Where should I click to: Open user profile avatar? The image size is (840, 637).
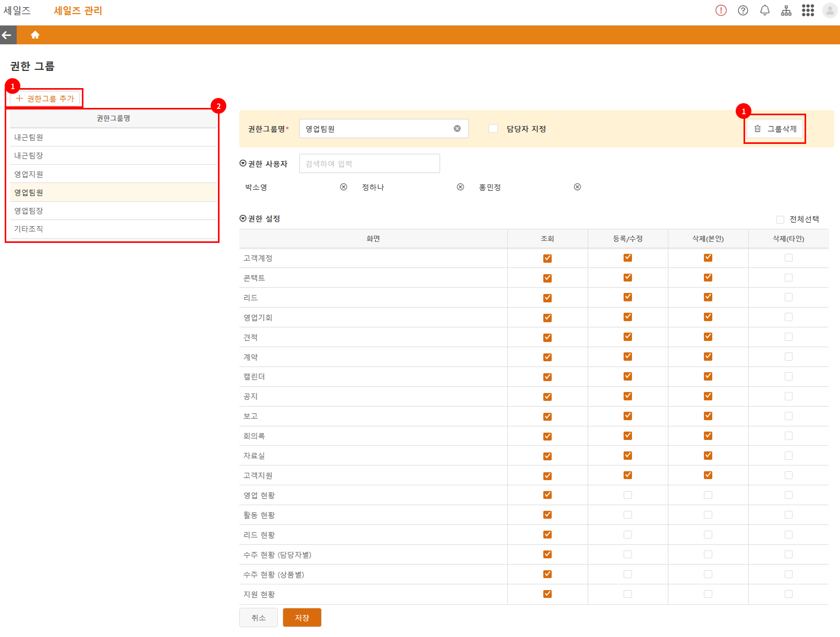[829, 10]
